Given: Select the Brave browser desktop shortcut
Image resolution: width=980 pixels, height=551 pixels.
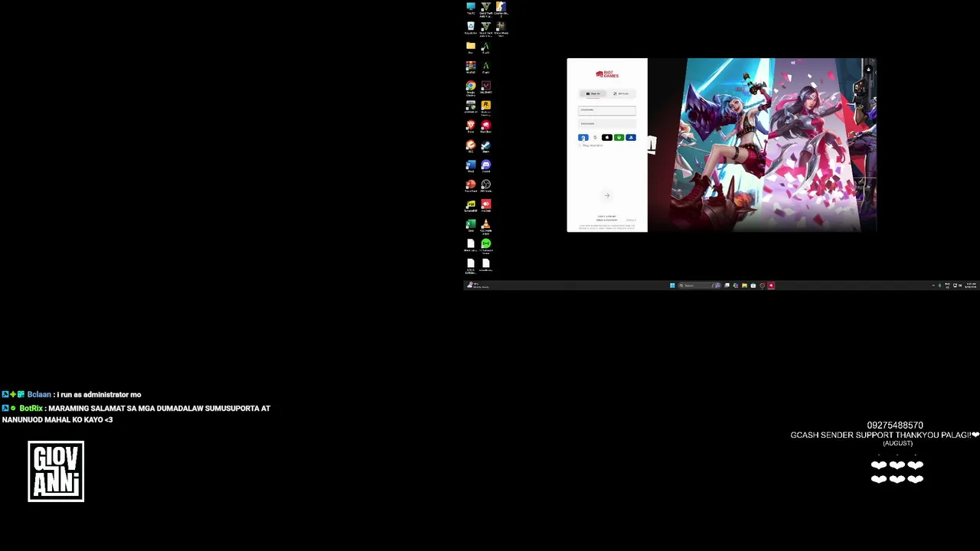Looking at the screenshot, I should pyautogui.click(x=471, y=126).
